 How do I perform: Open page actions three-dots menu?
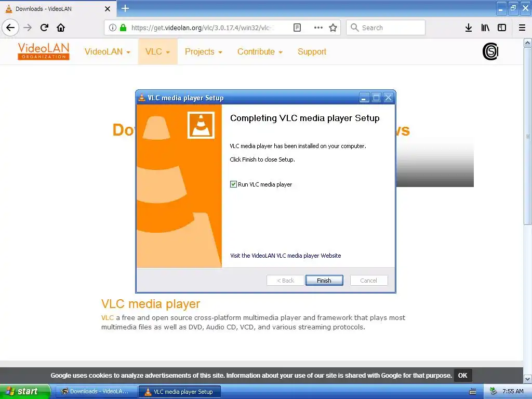[318, 28]
